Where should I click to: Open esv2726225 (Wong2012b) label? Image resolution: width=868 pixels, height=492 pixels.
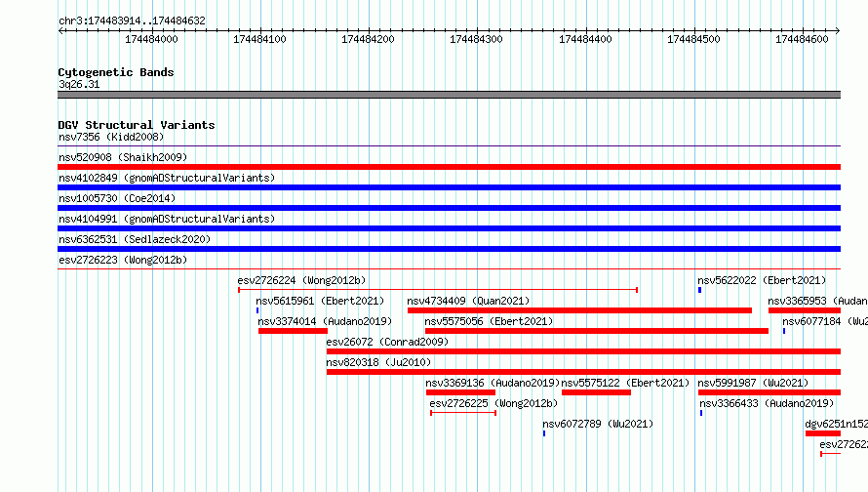coord(493,403)
